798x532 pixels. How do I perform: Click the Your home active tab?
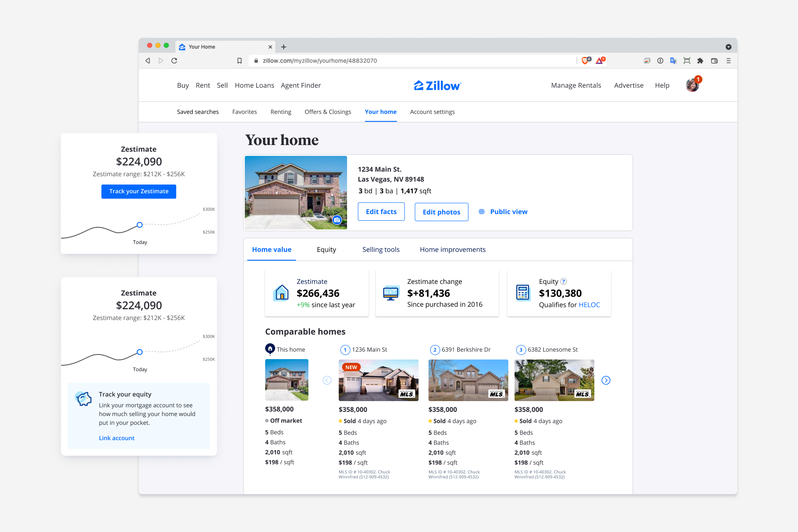click(x=381, y=112)
